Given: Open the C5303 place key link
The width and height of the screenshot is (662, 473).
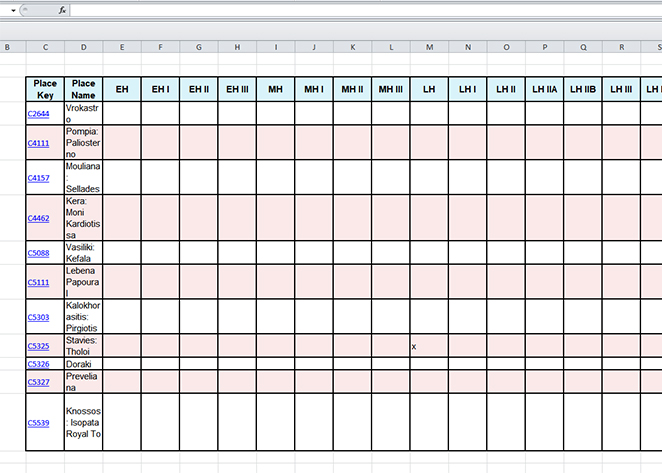Looking at the screenshot, I should tap(38, 317).
